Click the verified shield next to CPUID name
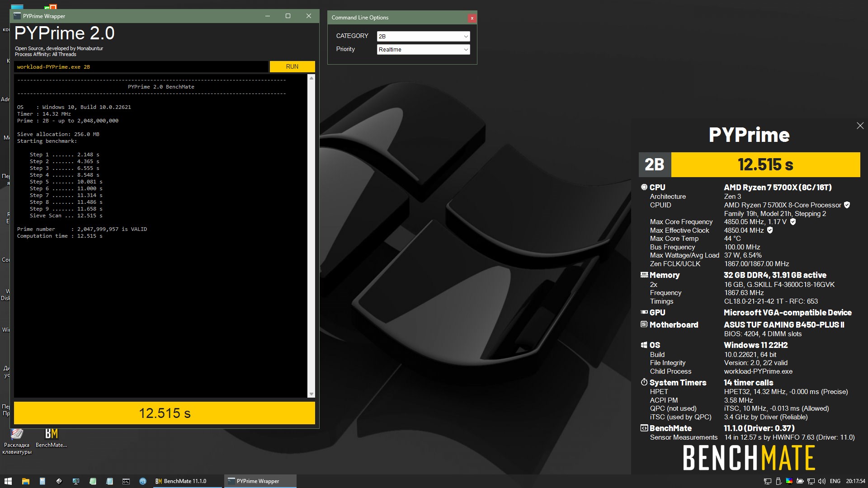868x488 pixels. coord(847,205)
